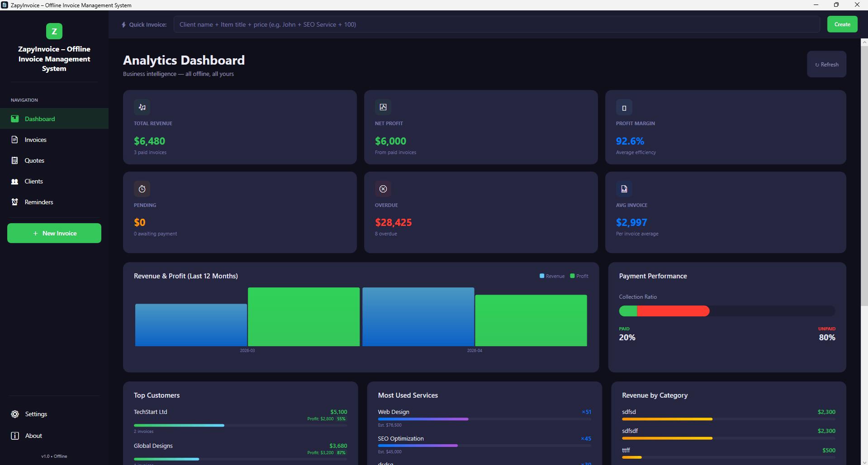This screenshot has width=868, height=465.
Task: Click the $28,425 overdue amount
Action: [393, 222]
